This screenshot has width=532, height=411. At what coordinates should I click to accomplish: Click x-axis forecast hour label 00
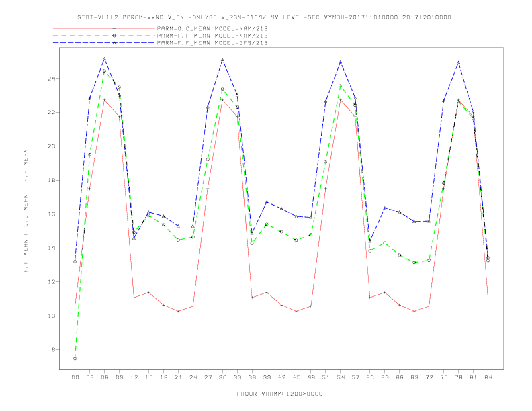click(75, 377)
